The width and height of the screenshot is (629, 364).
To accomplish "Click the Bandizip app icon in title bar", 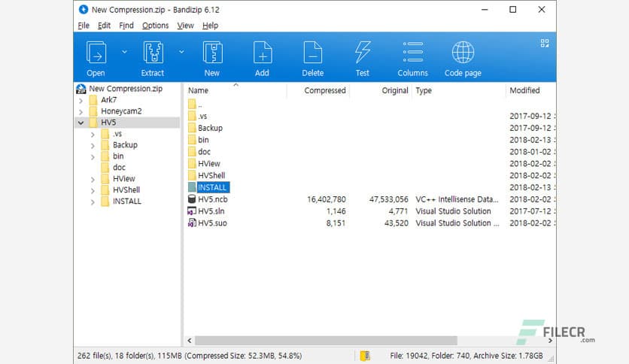I will 84,9.
